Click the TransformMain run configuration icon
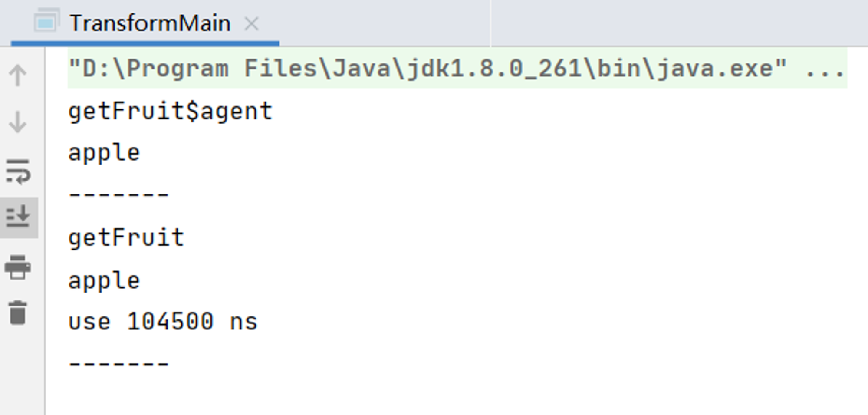The width and height of the screenshot is (868, 415). 47,21
